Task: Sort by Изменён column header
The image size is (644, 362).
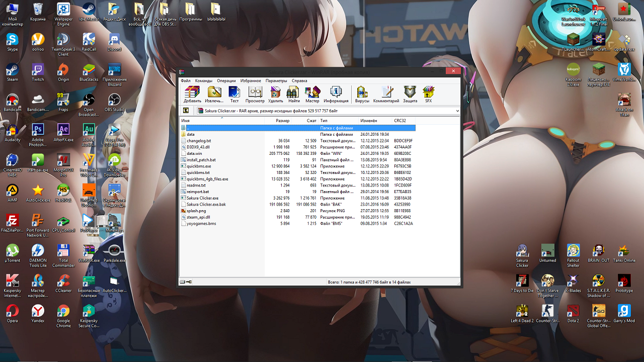Action: pos(375,121)
